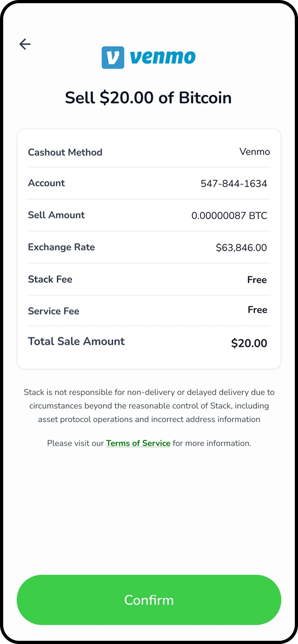Image resolution: width=298 pixels, height=644 pixels.
Task: Click the $20.00 total sale amount
Action: tap(249, 343)
